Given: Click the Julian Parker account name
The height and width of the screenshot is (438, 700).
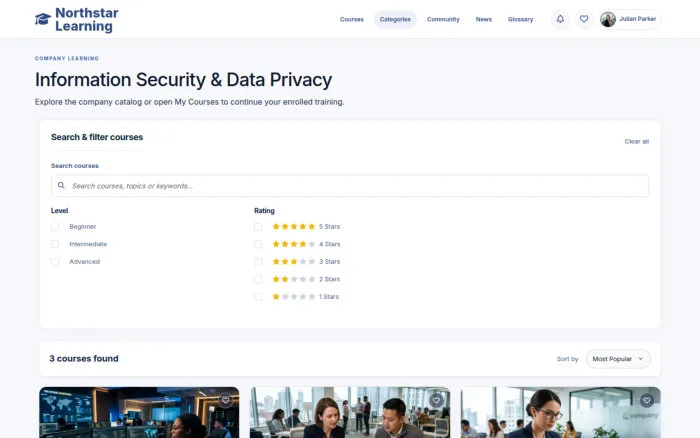Looking at the screenshot, I should [x=638, y=19].
